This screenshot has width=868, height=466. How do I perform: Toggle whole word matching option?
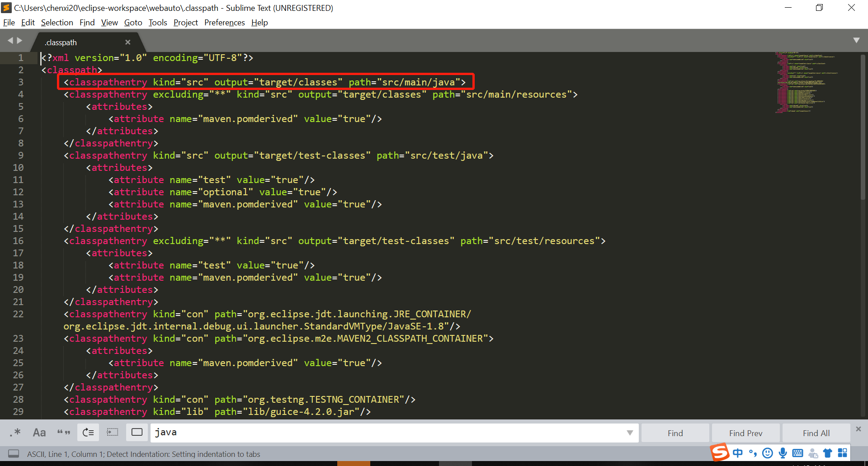tap(64, 433)
